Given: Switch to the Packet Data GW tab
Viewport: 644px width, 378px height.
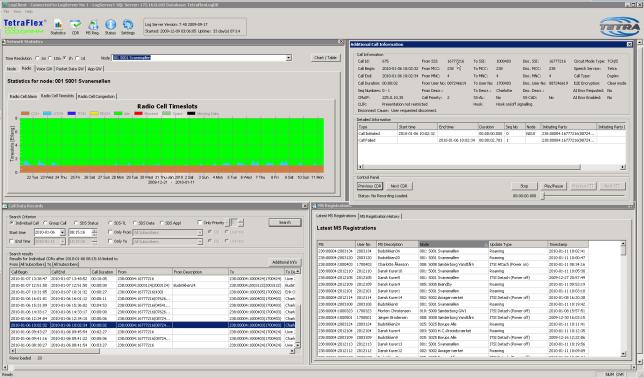Looking at the screenshot, I should tap(69, 69).
